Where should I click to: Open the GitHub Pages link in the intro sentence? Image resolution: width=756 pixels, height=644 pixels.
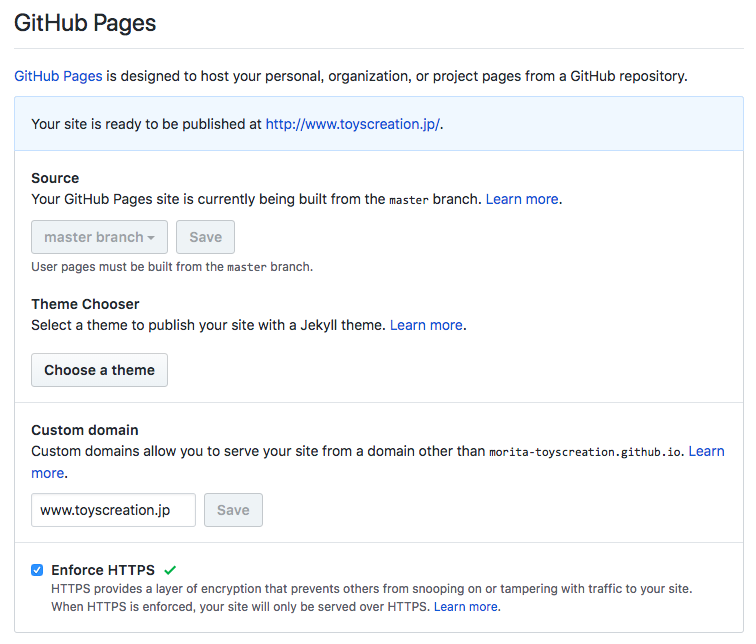click(58, 76)
